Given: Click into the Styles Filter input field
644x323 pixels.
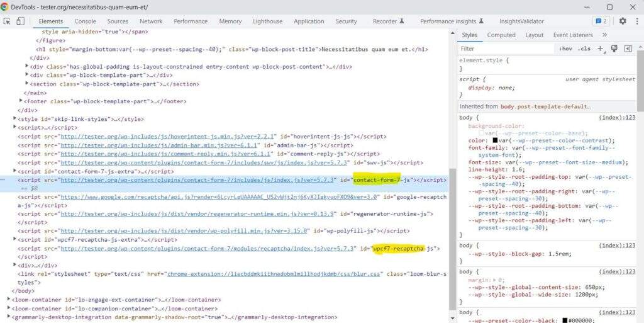Looking at the screenshot, I should click(503, 48).
